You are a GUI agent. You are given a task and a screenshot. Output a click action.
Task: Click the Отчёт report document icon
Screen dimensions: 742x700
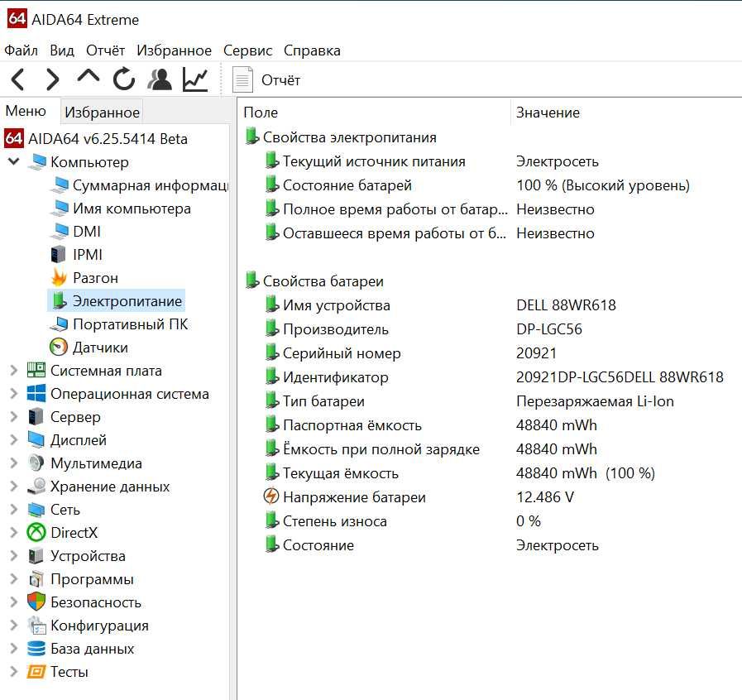click(242, 80)
